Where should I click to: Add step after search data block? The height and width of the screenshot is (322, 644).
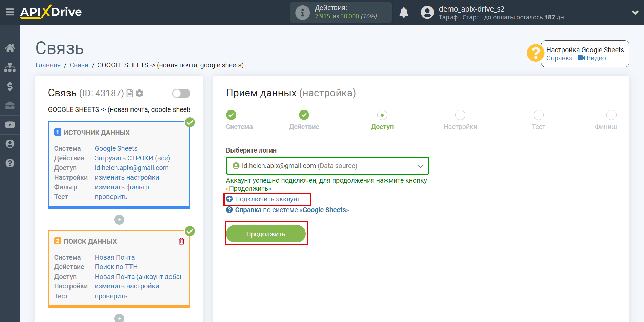click(x=119, y=318)
